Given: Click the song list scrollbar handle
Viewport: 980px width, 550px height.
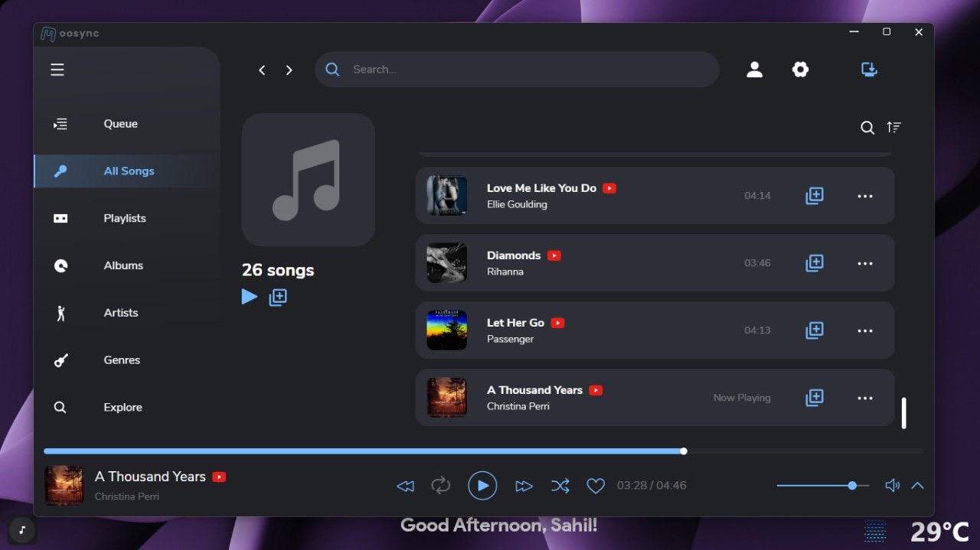Looking at the screenshot, I should click(x=903, y=413).
